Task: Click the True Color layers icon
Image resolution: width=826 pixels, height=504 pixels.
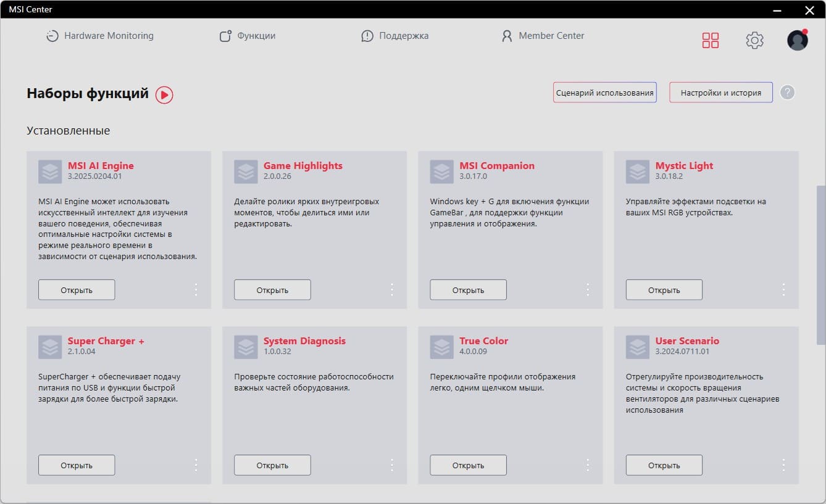Action: [441, 347]
